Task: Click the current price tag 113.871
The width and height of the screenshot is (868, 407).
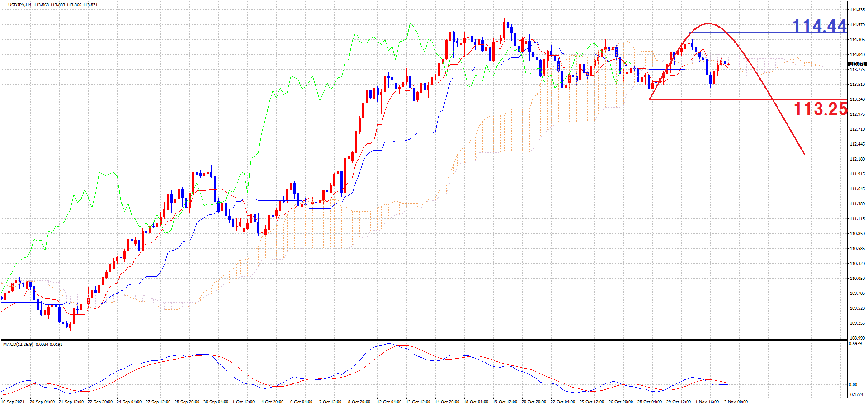Action: tap(857, 64)
